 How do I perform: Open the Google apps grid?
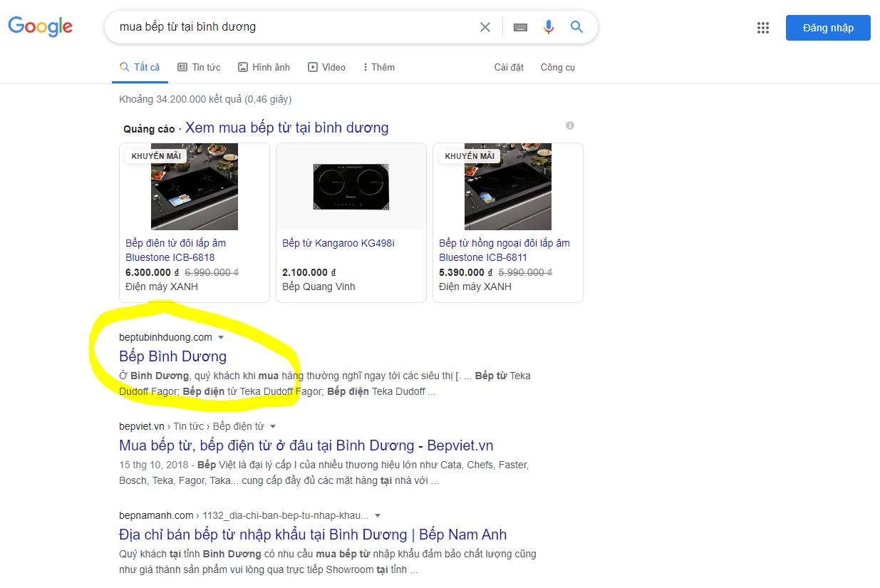(763, 28)
